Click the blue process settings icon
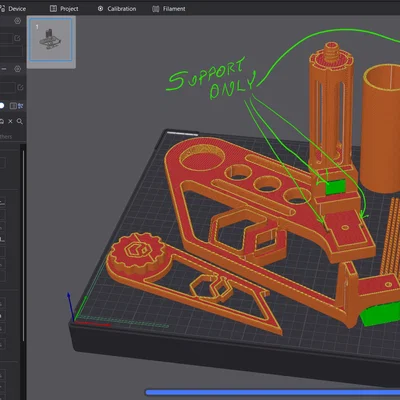This screenshot has width=400, height=400. 21,106
